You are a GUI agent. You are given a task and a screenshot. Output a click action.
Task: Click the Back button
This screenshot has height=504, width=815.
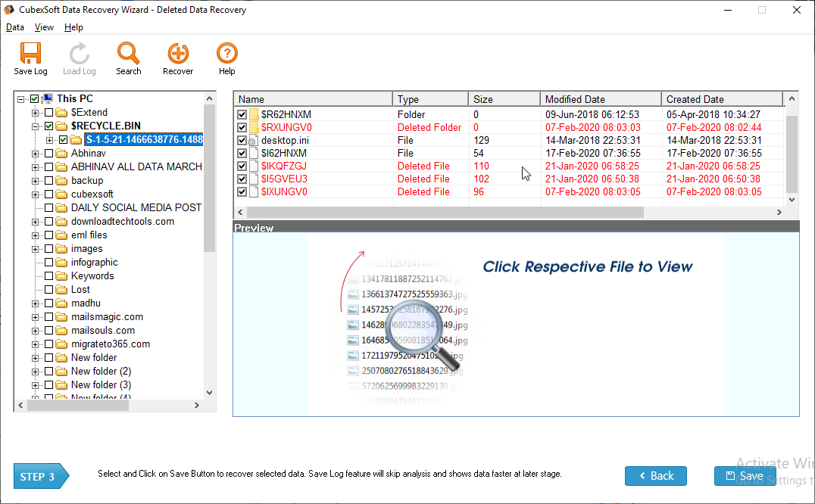[x=655, y=476]
